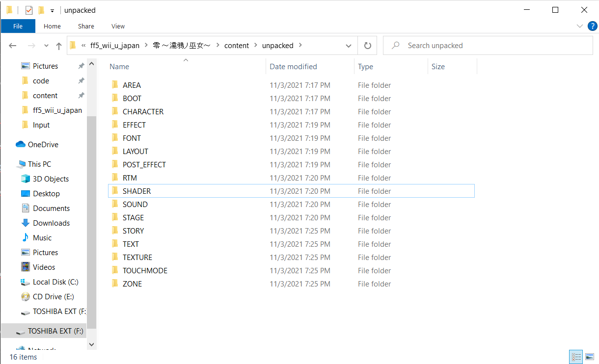The width and height of the screenshot is (599, 364).
Task: Open pinned Pictures in Quick access
Action: [x=45, y=66]
